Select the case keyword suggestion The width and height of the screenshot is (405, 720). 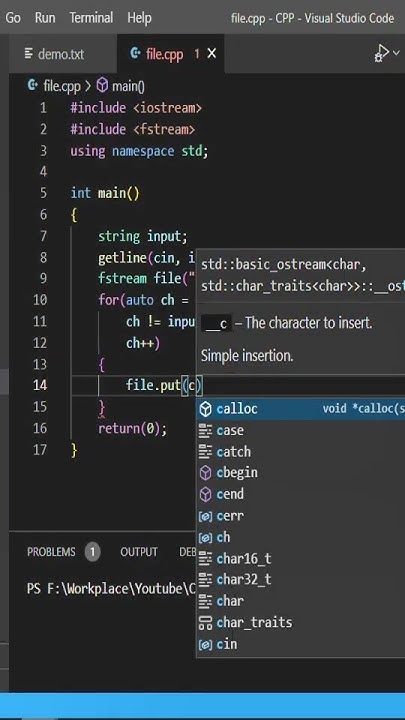coord(301,430)
